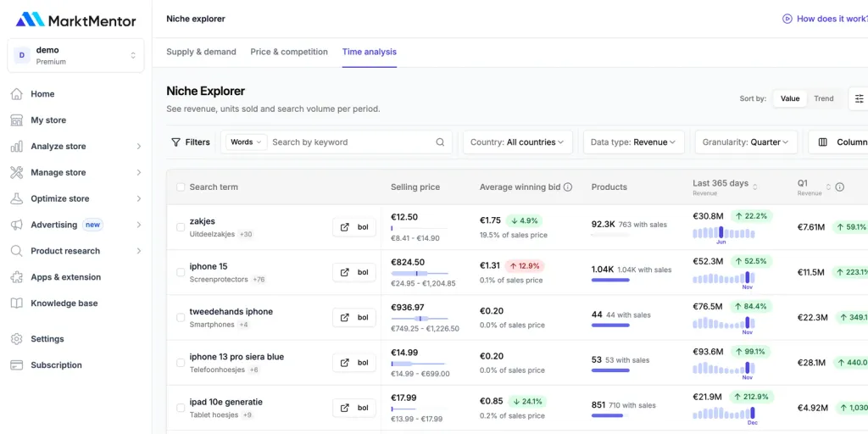Viewport: 868px width, 434px height.
Task: Click the Q1 column sort arrows
Action: pyautogui.click(x=828, y=187)
